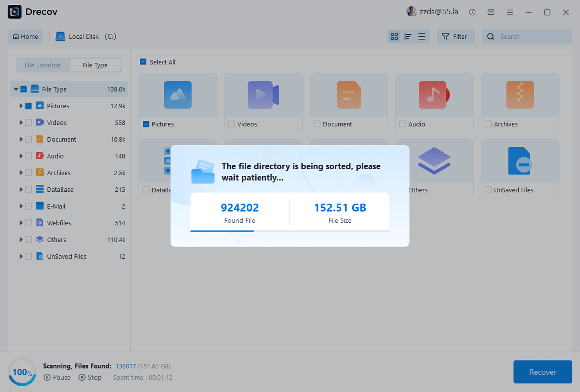The height and width of the screenshot is (392, 580).
Task: Click the Stop scan icon
Action: 82,377
